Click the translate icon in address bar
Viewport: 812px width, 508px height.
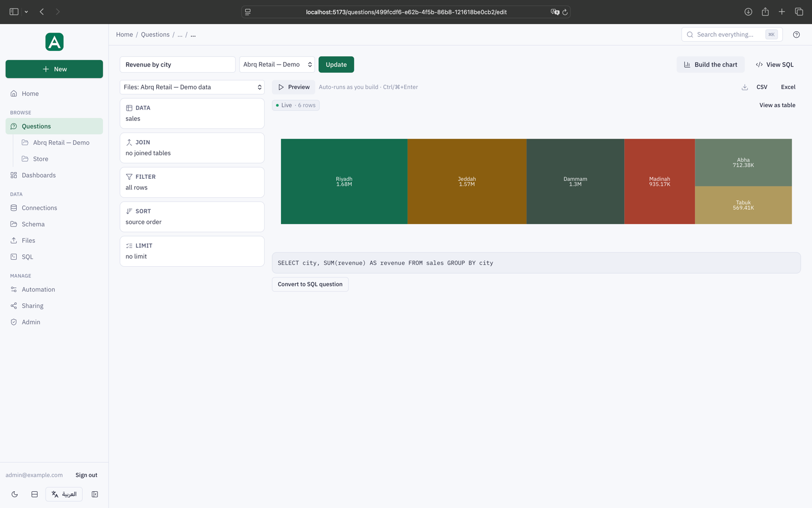[x=555, y=12]
